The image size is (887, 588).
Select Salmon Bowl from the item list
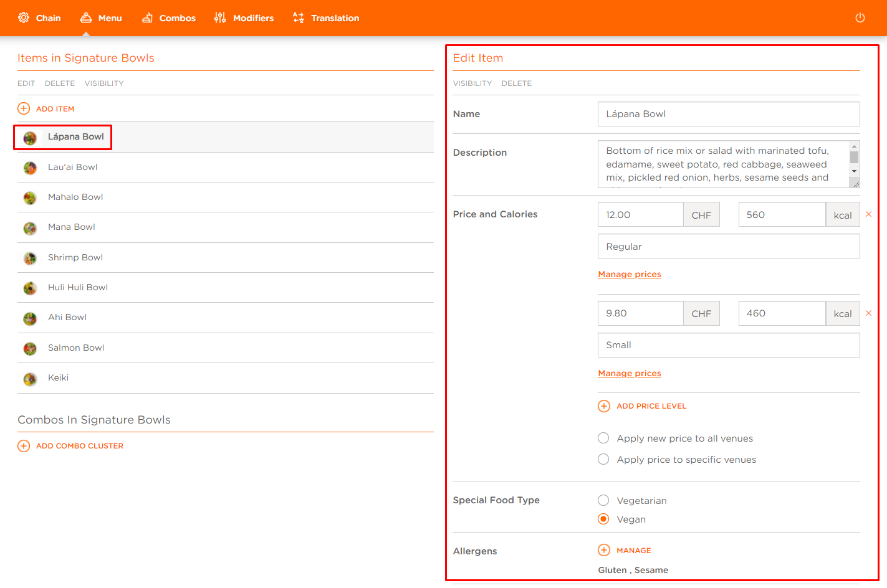(x=76, y=348)
